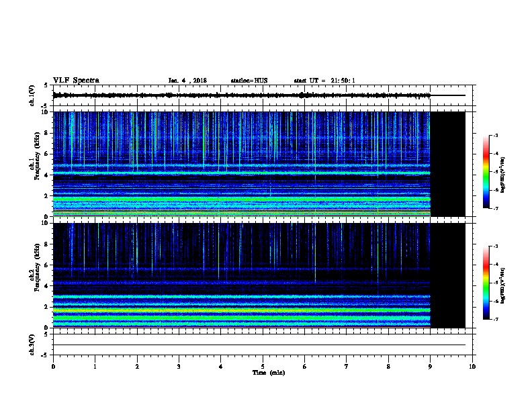532x411 pixels.
Task: Click the "10" frequency tick of ch.2 spectrogram
Action: [46, 223]
